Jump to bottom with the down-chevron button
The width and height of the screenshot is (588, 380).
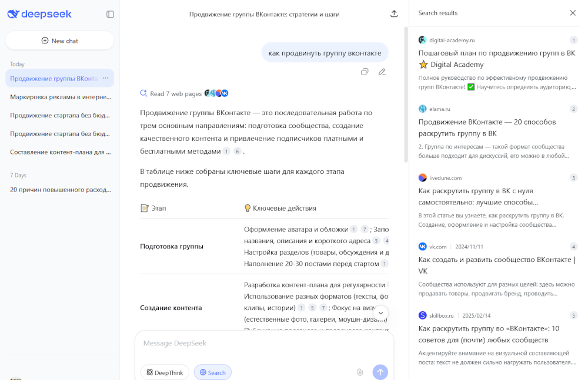[380, 313]
